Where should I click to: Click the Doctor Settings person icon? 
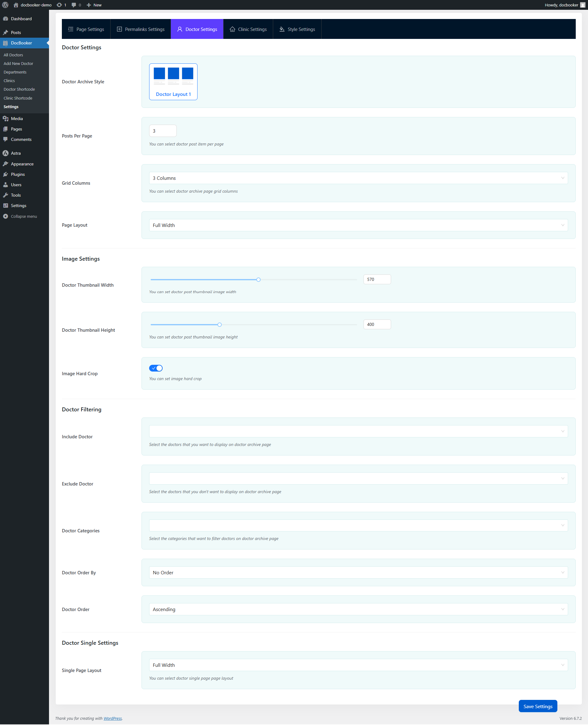pos(180,29)
